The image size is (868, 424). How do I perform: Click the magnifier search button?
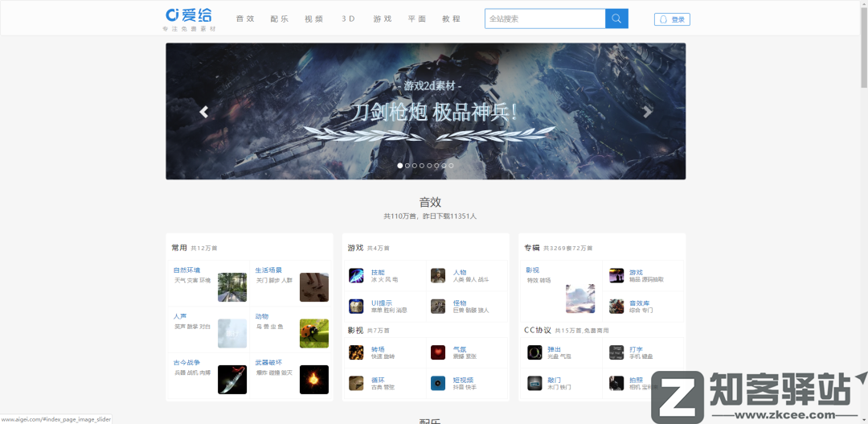coord(616,19)
